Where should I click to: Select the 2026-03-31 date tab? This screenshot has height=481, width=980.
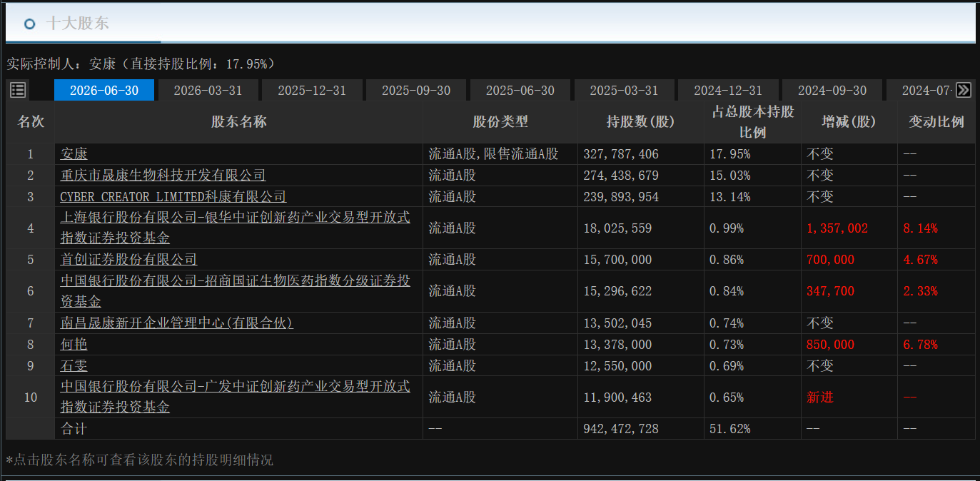point(208,91)
